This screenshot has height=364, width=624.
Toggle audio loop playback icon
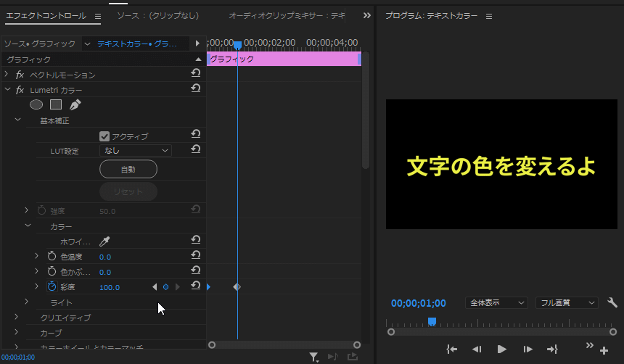333,357
